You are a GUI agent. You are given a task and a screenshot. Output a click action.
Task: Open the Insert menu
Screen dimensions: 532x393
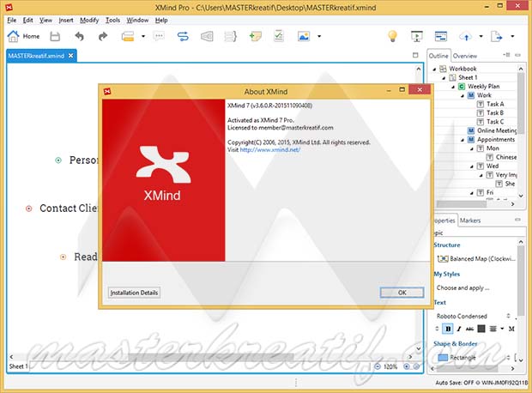(x=66, y=20)
